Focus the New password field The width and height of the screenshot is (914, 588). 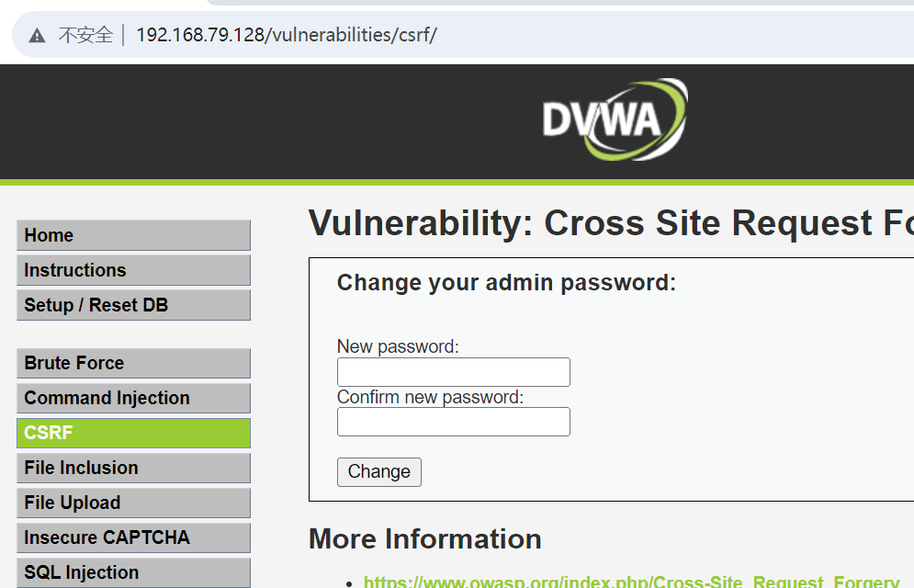[454, 372]
